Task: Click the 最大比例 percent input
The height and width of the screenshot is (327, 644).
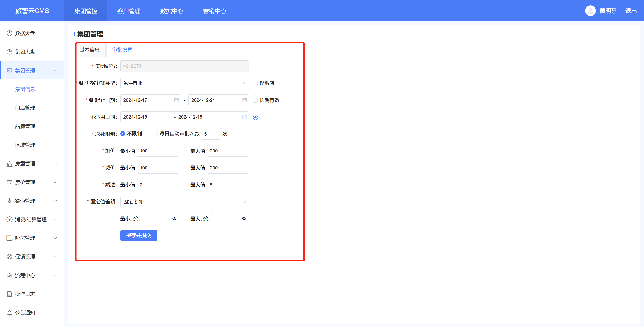Action: click(230, 219)
